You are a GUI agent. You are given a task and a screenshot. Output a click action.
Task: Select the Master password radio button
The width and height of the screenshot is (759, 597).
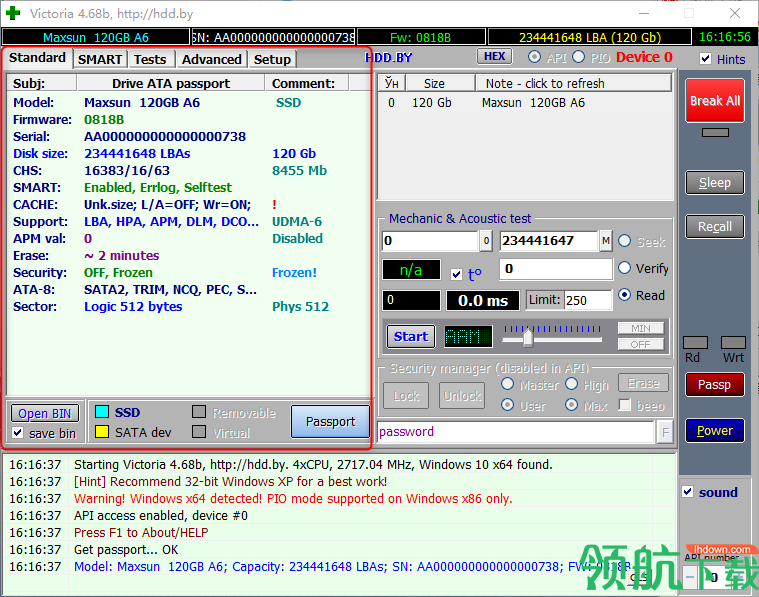pyautogui.click(x=507, y=384)
